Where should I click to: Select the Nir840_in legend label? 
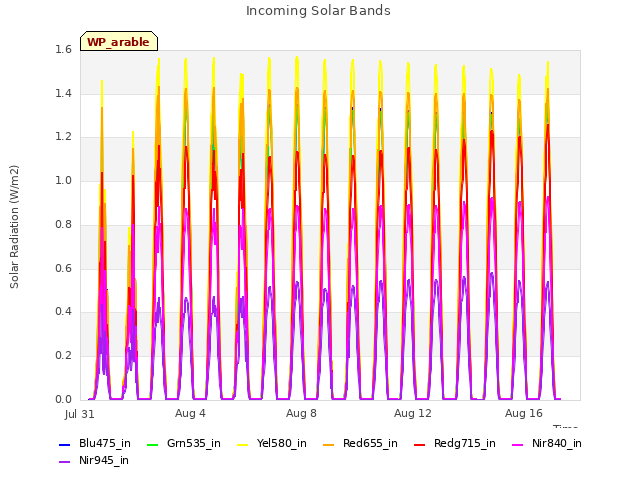557,444
